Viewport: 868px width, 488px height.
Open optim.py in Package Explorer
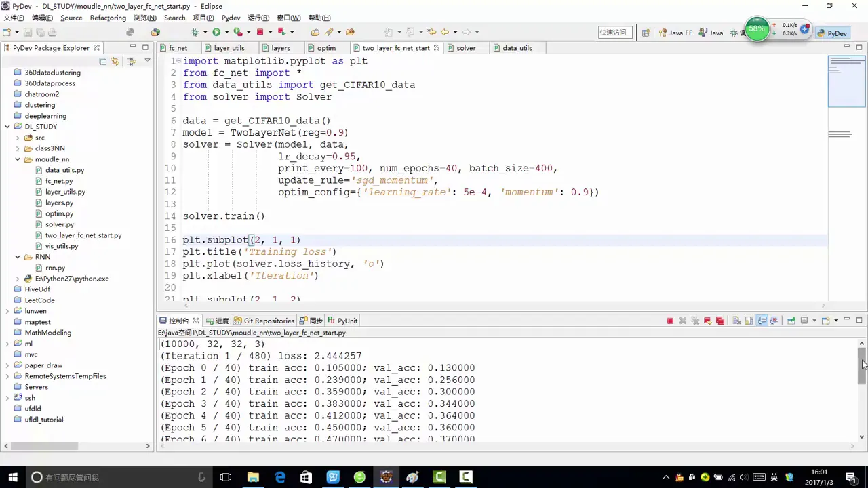pos(54,213)
